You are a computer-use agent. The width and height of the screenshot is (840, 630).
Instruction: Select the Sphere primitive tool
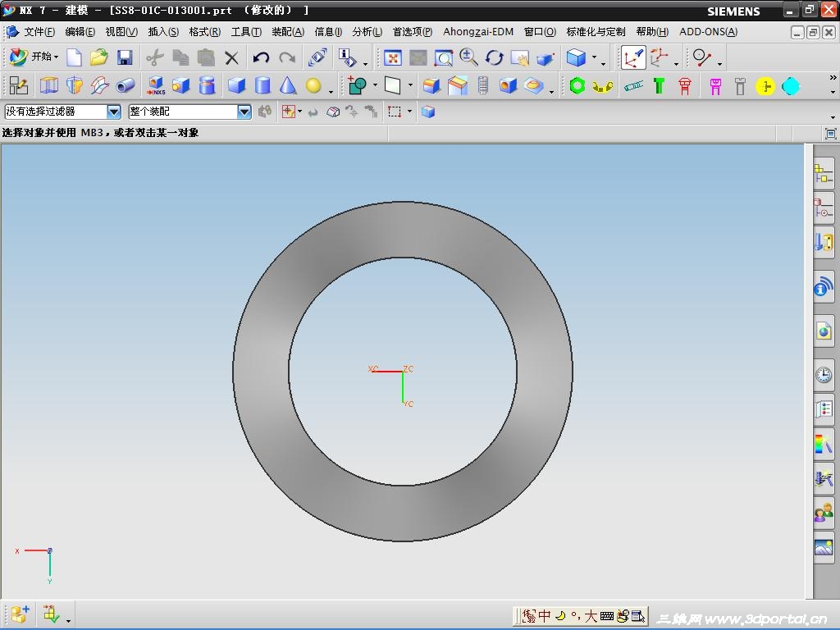[313, 85]
